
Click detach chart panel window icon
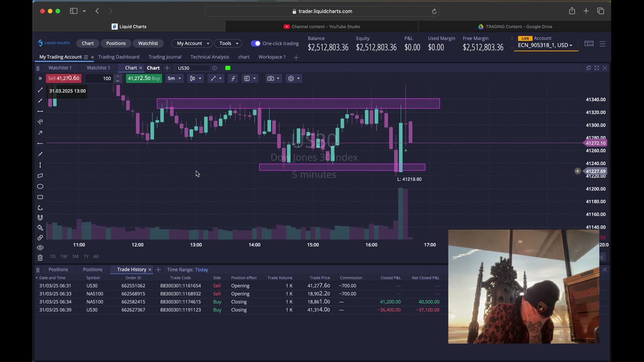pyautogui.click(x=588, y=68)
